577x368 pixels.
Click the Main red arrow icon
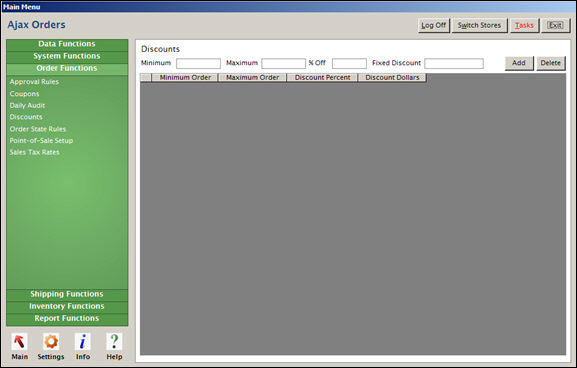[19, 341]
